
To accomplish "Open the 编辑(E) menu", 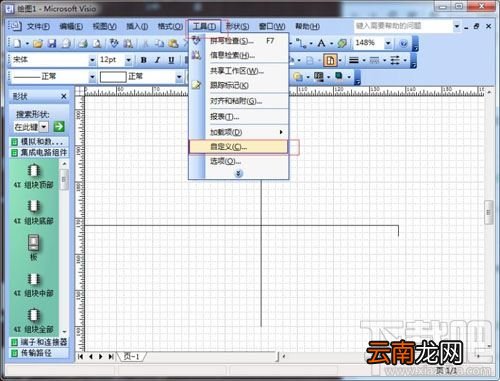I will [x=71, y=26].
